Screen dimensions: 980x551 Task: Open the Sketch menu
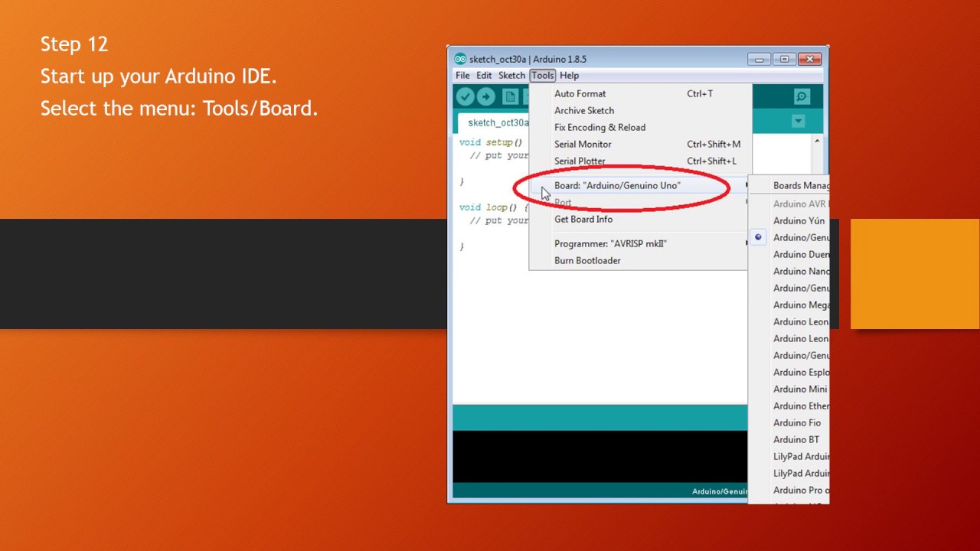pos(511,75)
